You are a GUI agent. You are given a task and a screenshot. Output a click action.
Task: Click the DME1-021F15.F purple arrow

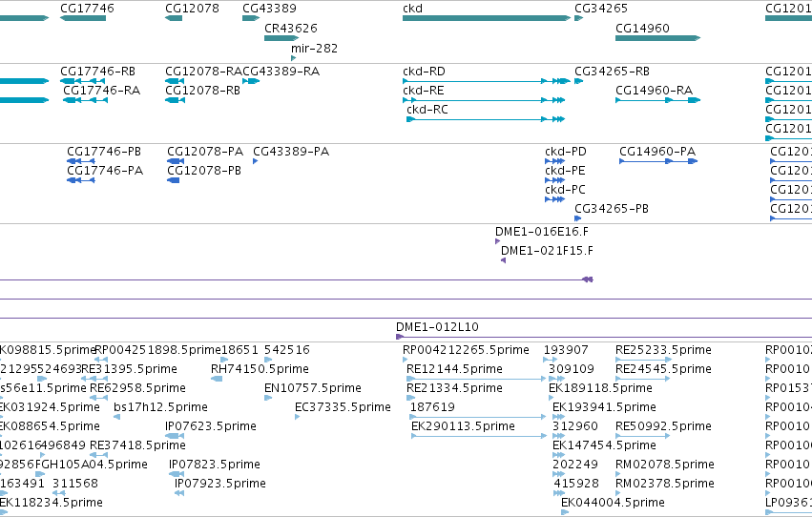504,260
